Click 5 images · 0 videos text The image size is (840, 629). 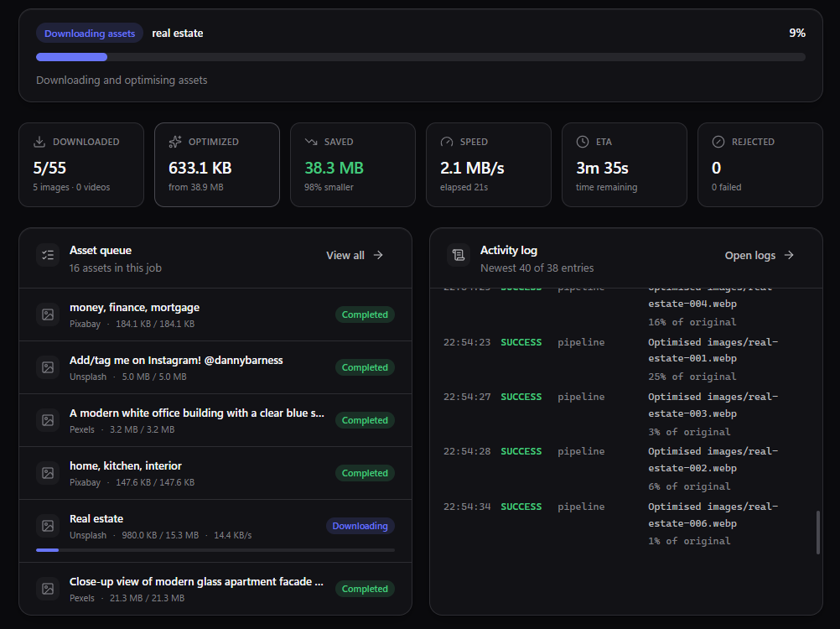click(x=71, y=187)
